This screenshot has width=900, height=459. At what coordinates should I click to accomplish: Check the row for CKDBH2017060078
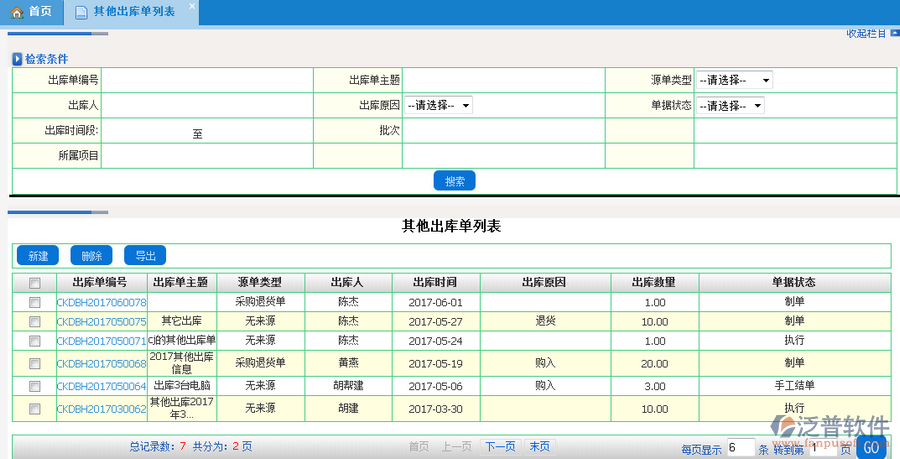click(x=35, y=302)
